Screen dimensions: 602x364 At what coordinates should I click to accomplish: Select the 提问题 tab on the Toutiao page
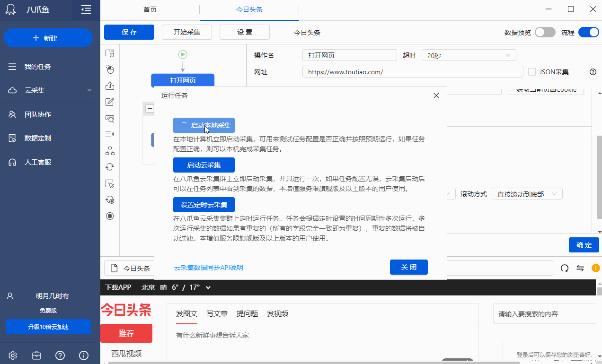247,313
